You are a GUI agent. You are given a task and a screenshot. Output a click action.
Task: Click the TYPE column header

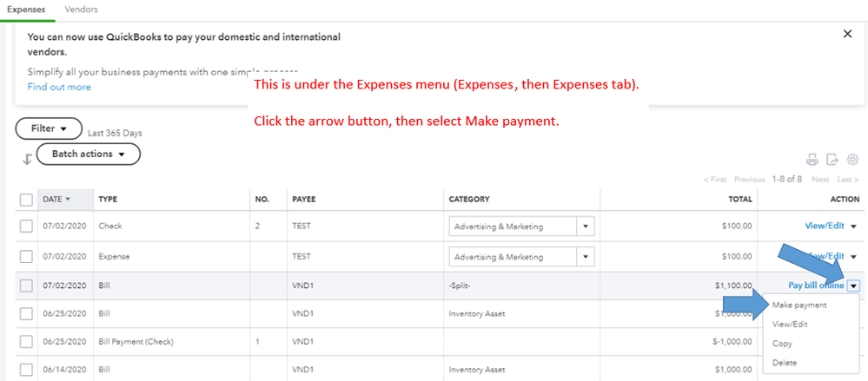[108, 199]
